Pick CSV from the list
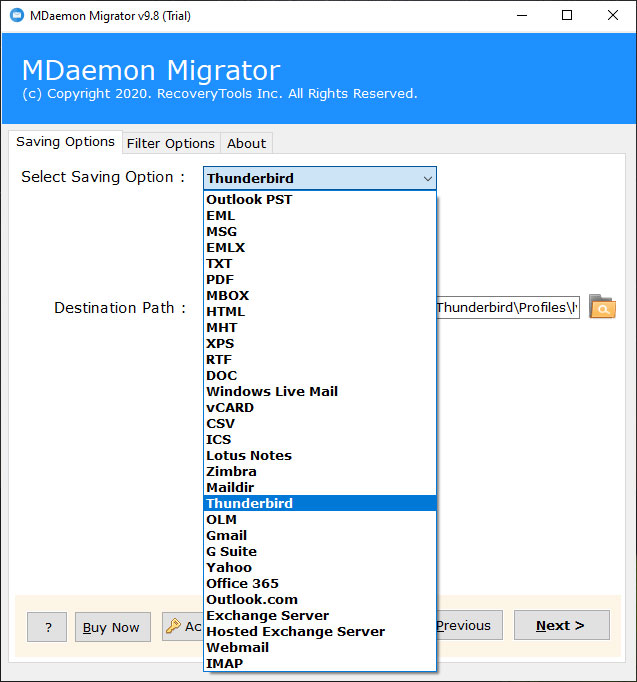 click(x=320, y=424)
